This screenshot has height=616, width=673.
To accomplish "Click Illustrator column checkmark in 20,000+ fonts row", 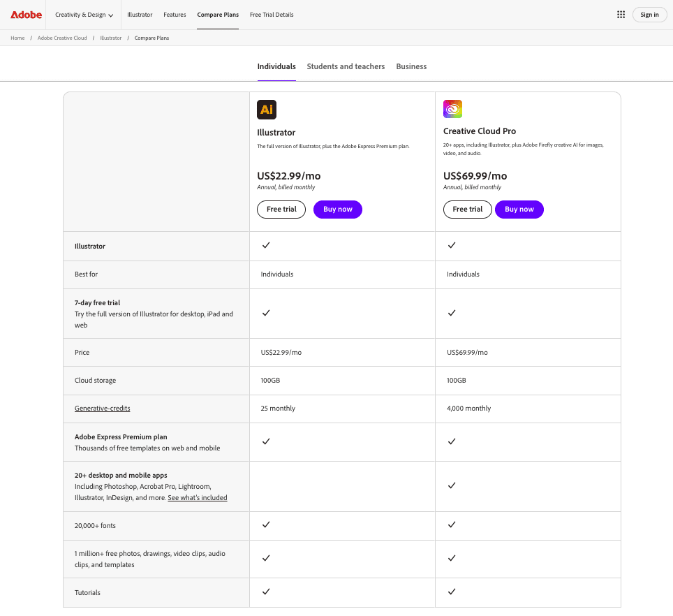I will click(x=266, y=525).
